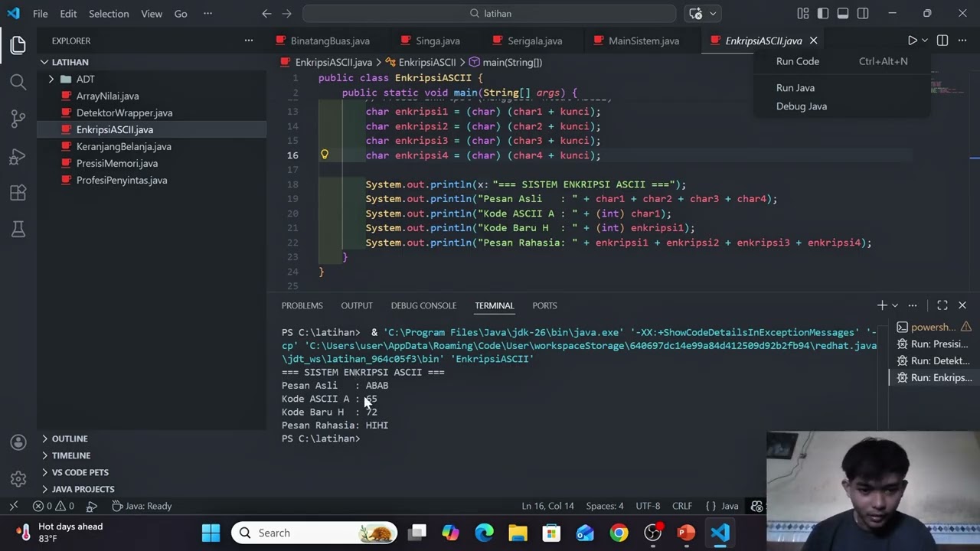Open the Source Control view
This screenshot has width=980, height=551.
pyautogui.click(x=18, y=119)
